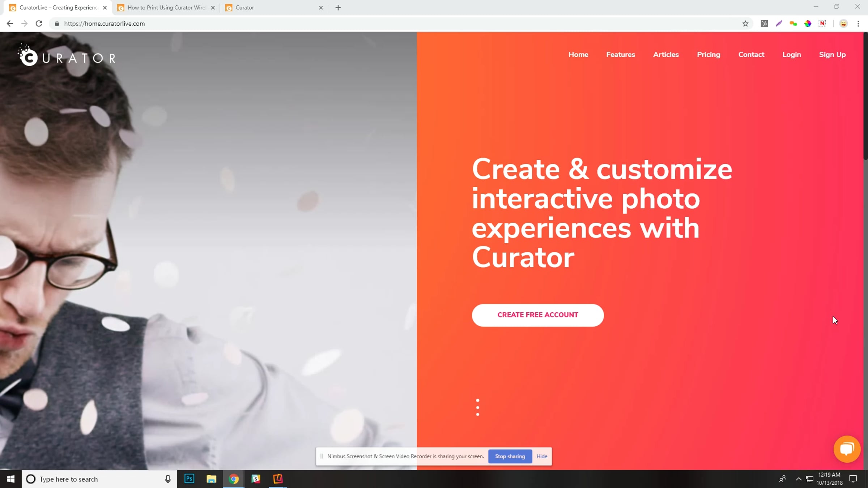Switch to the 'How to Print Using Curator' tab
The height and width of the screenshot is (488, 868).
pyautogui.click(x=166, y=8)
